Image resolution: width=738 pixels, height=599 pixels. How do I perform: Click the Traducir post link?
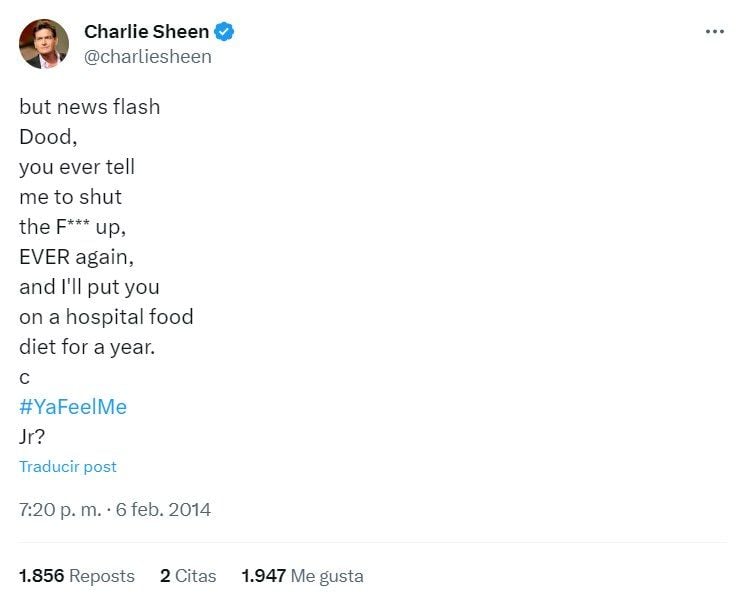pyautogui.click(x=68, y=467)
